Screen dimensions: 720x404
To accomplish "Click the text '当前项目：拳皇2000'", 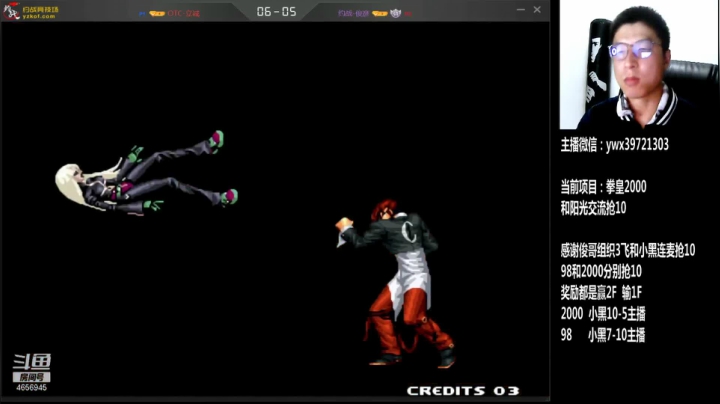I will pos(603,187).
